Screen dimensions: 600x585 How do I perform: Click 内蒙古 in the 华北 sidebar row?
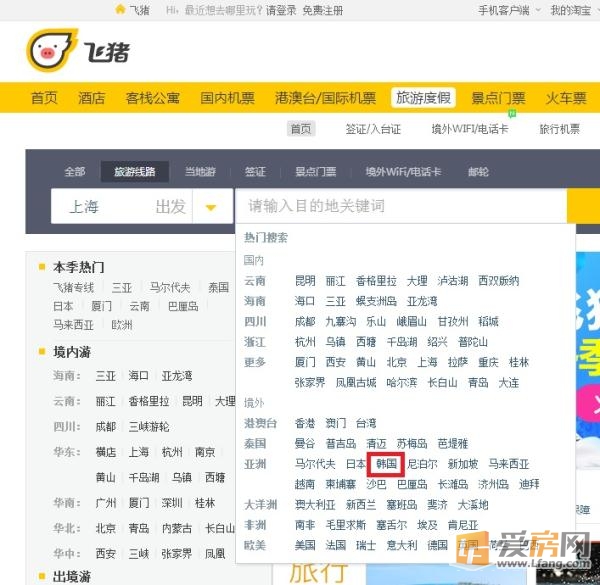177,528
